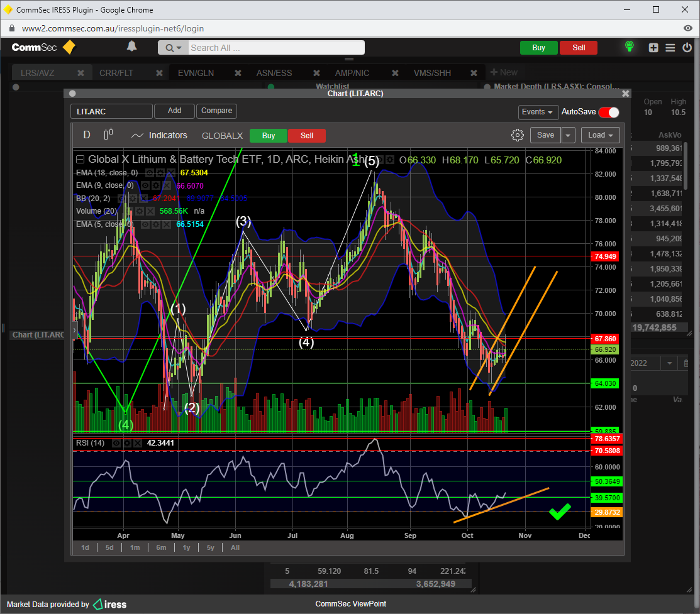Open the green lightbulb ideas icon
The height and width of the screenshot is (614, 700).
pos(630,47)
